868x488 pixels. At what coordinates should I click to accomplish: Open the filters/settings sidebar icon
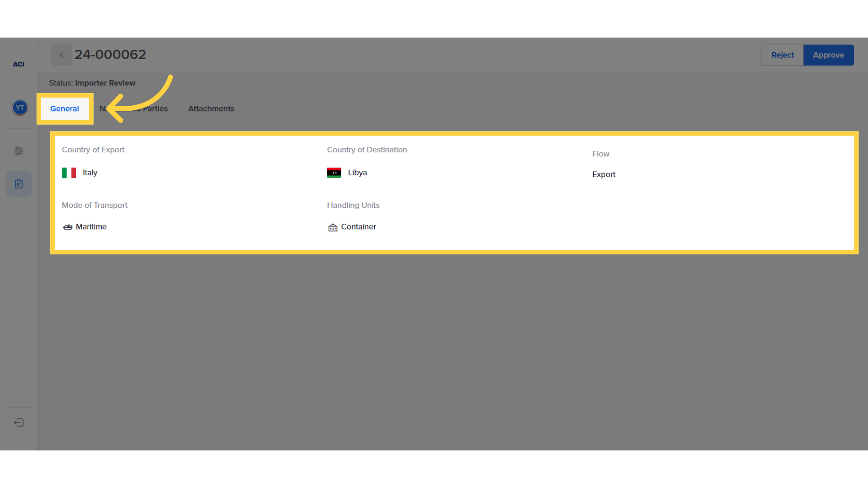(x=19, y=150)
